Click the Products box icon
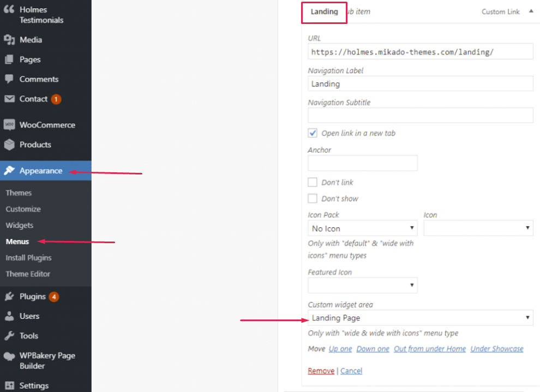 coord(9,144)
